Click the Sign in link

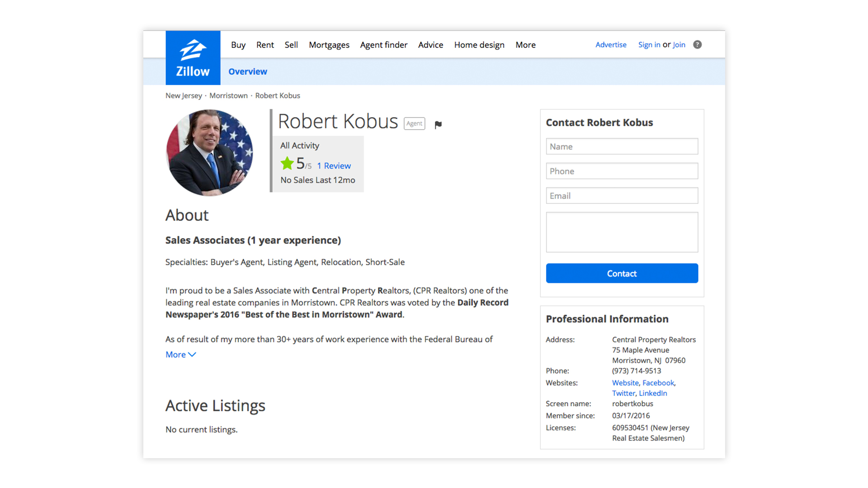click(x=649, y=45)
